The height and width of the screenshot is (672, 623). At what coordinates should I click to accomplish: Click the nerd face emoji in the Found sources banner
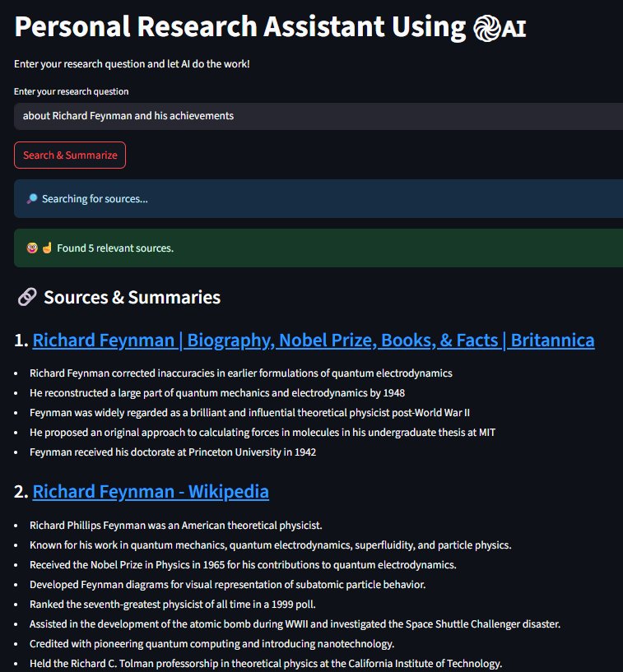(x=32, y=248)
